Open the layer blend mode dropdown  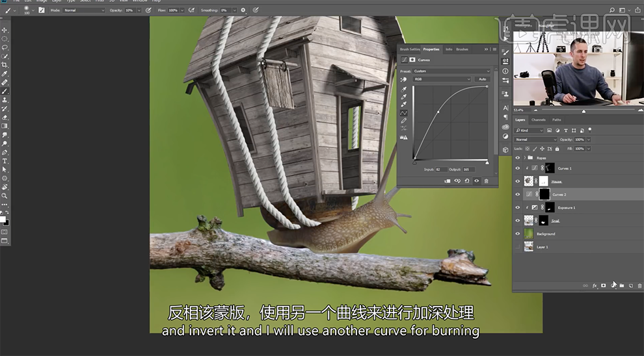pyautogui.click(x=536, y=140)
